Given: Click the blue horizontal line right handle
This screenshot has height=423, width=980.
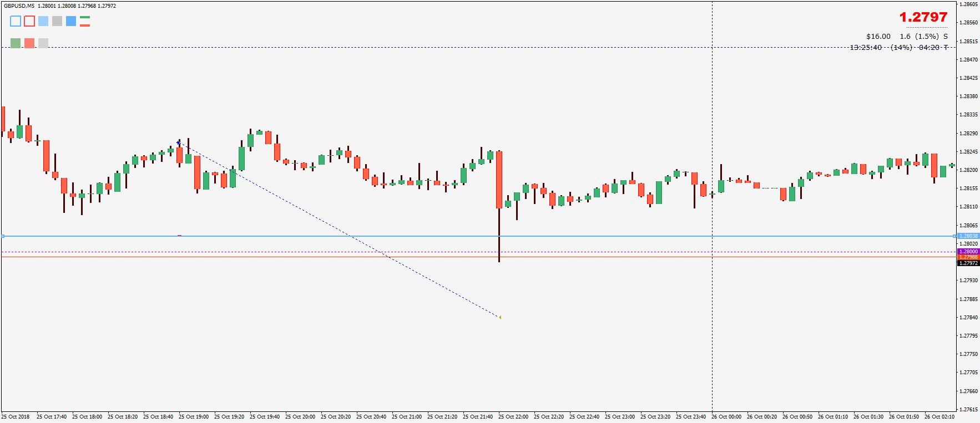Looking at the screenshot, I should 954,236.
